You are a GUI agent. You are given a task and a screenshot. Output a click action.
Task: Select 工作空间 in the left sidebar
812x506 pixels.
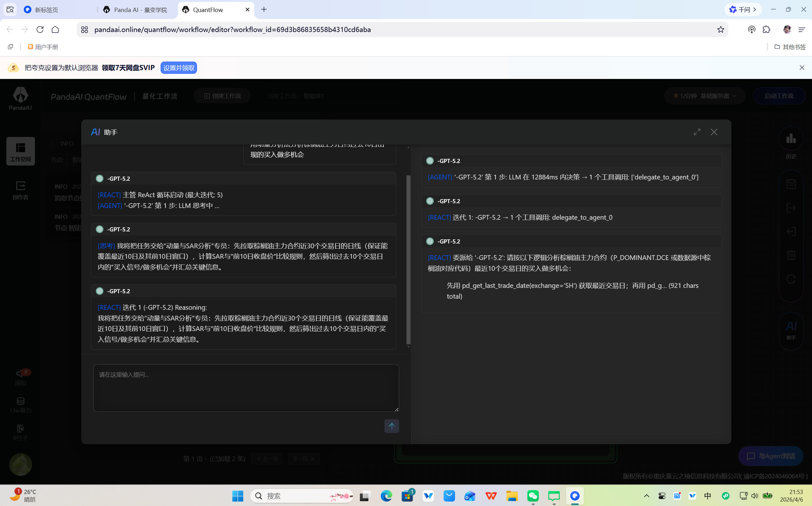[x=20, y=151]
